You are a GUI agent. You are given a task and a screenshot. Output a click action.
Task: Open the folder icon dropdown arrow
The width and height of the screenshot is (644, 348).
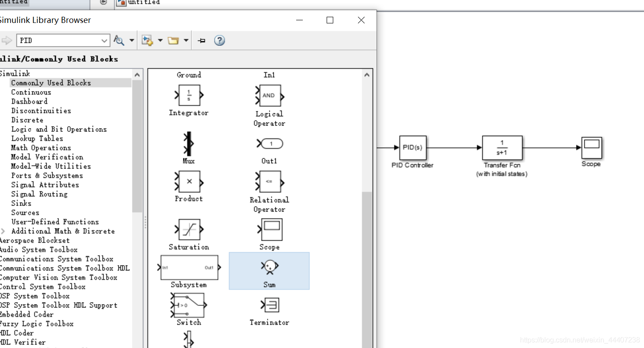(x=186, y=41)
